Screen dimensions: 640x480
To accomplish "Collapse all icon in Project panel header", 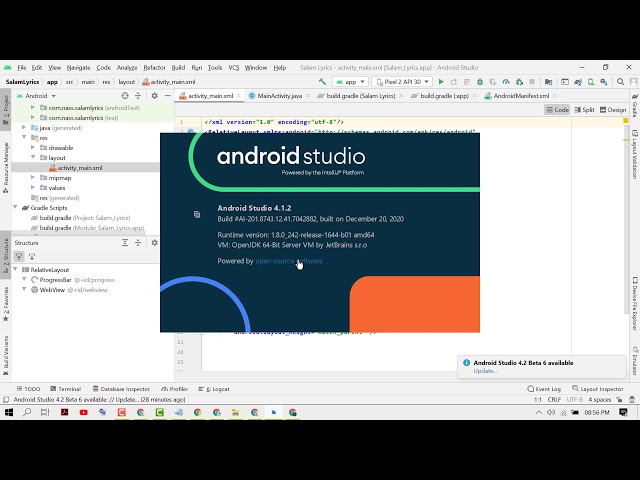I will 138,96.
